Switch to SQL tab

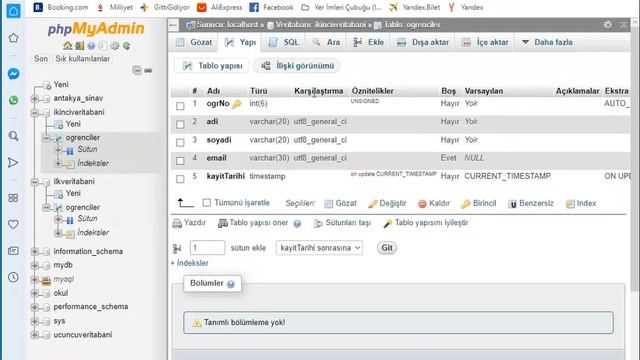[x=284, y=42]
